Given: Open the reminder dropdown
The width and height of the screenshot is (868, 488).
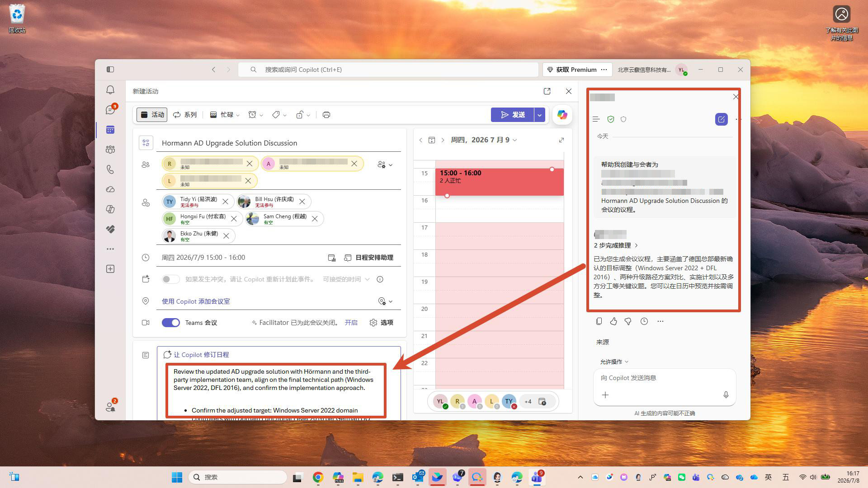Looking at the screenshot, I should [x=255, y=115].
